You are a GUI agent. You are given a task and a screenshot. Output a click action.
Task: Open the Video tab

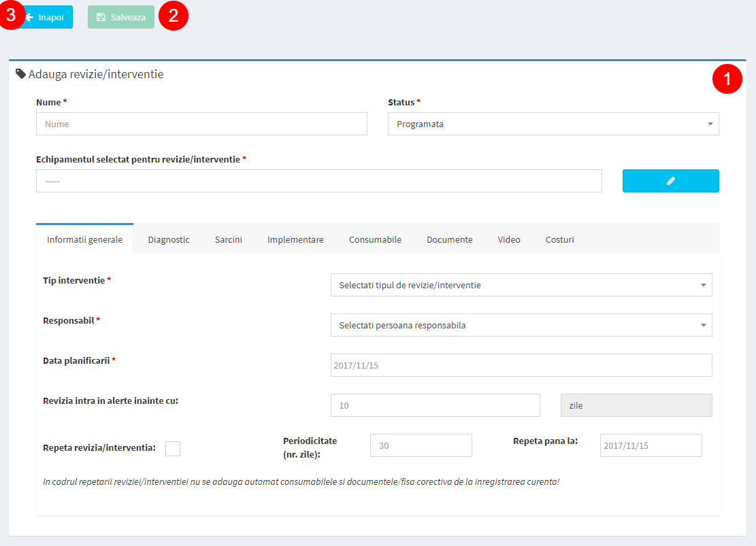tap(509, 239)
